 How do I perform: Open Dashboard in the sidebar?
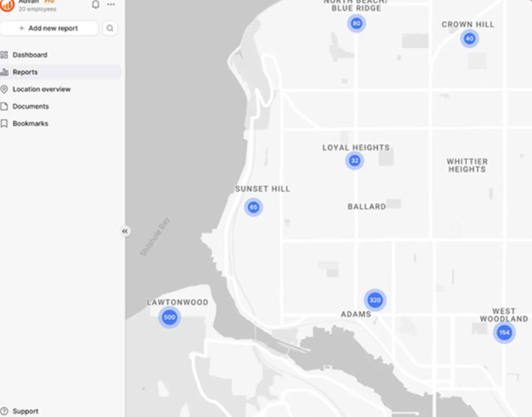point(29,55)
